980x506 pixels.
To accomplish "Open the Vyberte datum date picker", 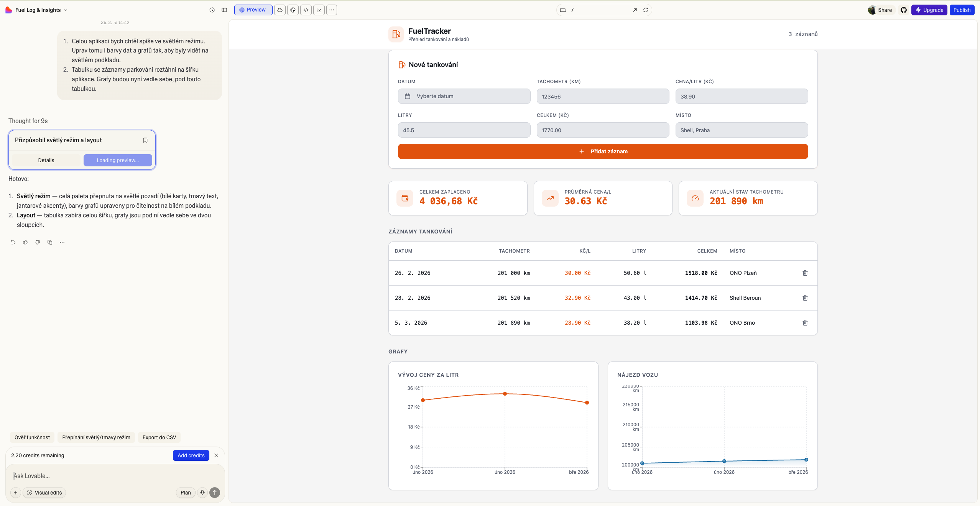I will point(464,96).
